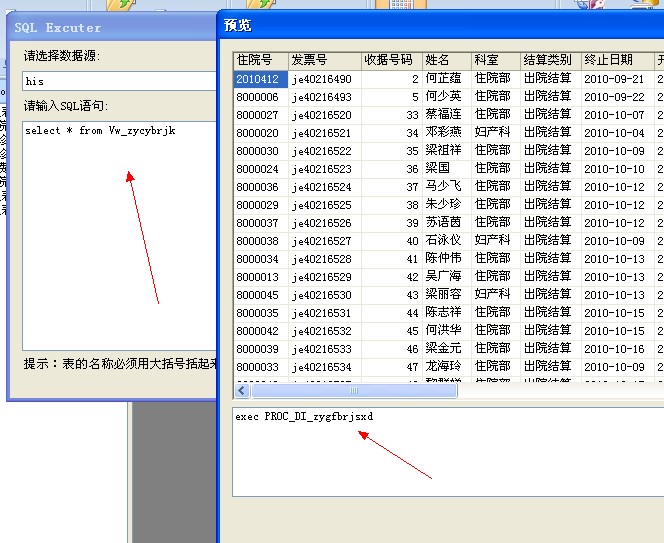664x543 pixels.
Task: Select the 科室 column header
Action: click(495, 60)
